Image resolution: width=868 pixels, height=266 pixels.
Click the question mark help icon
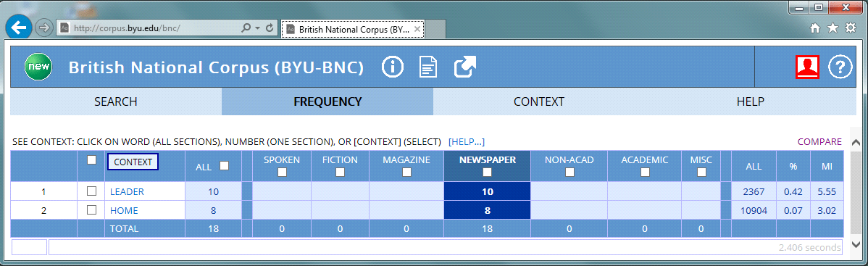point(840,67)
